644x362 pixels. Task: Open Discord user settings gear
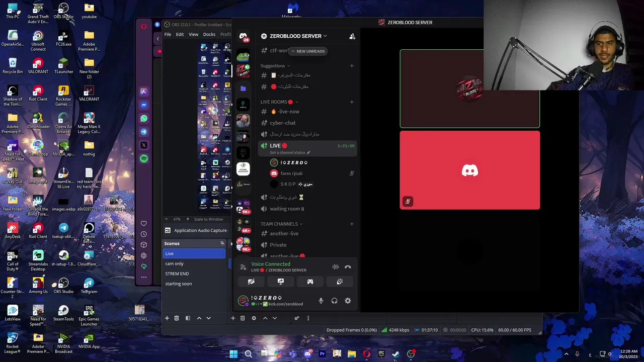pyautogui.click(x=348, y=301)
